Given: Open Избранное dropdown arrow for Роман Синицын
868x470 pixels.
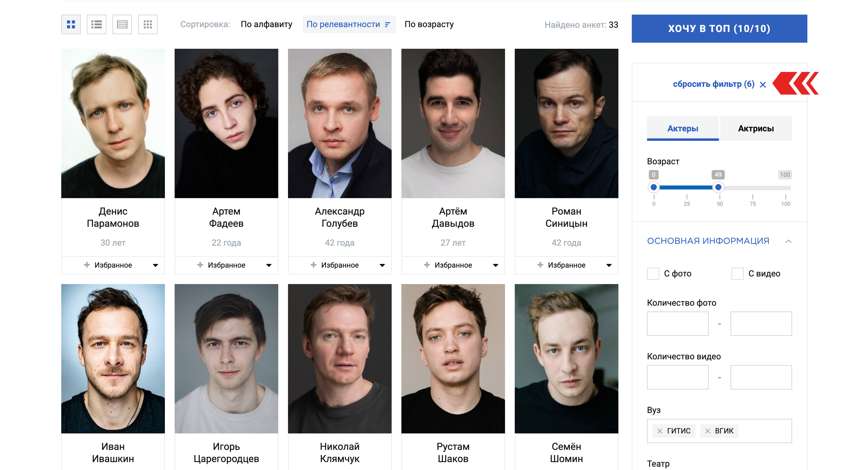Looking at the screenshot, I should tap(609, 265).
